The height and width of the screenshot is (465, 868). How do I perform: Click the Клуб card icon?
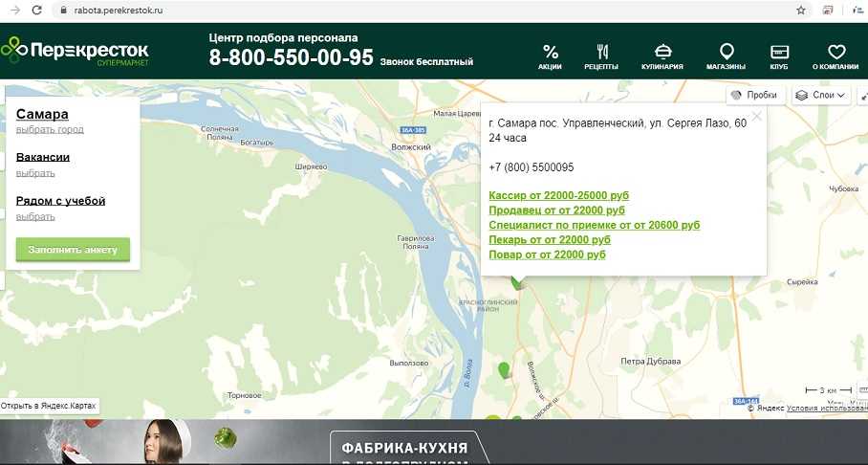point(779,52)
